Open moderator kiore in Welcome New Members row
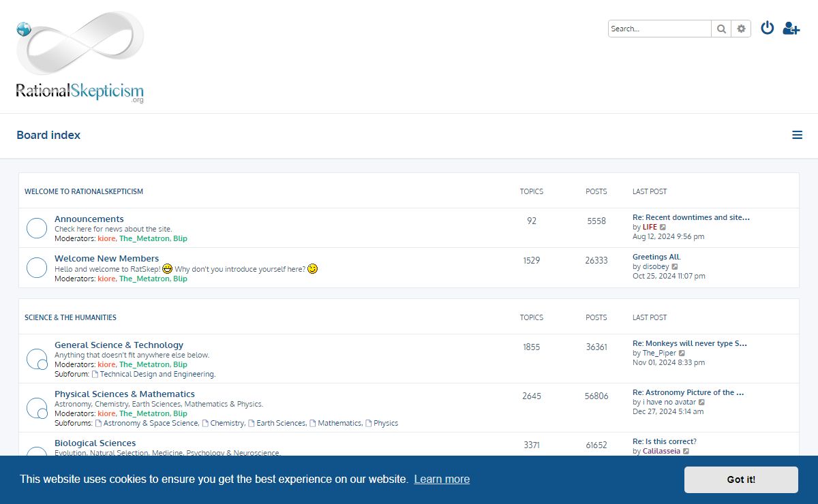818x504 pixels. tap(106, 279)
